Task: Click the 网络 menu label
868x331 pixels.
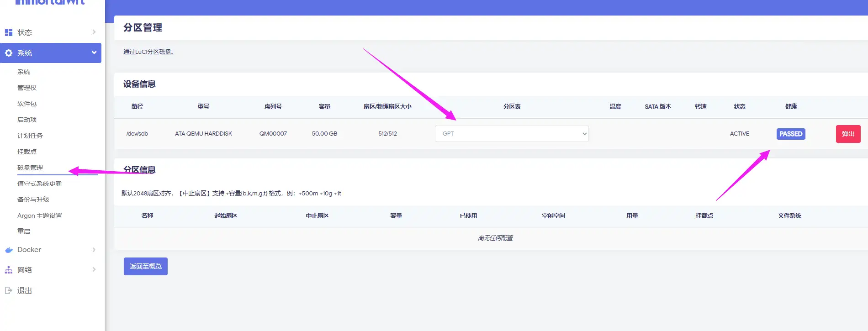Action: coord(25,270)
